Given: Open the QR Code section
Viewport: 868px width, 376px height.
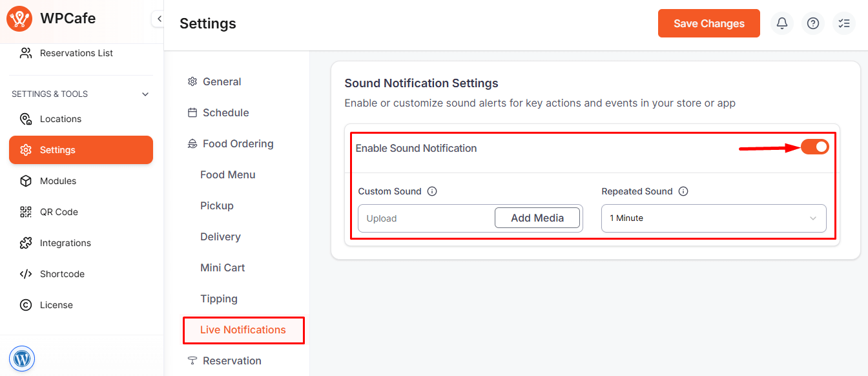Looking at the screenshot, I should pyautogui.click(x=59, y=211).
